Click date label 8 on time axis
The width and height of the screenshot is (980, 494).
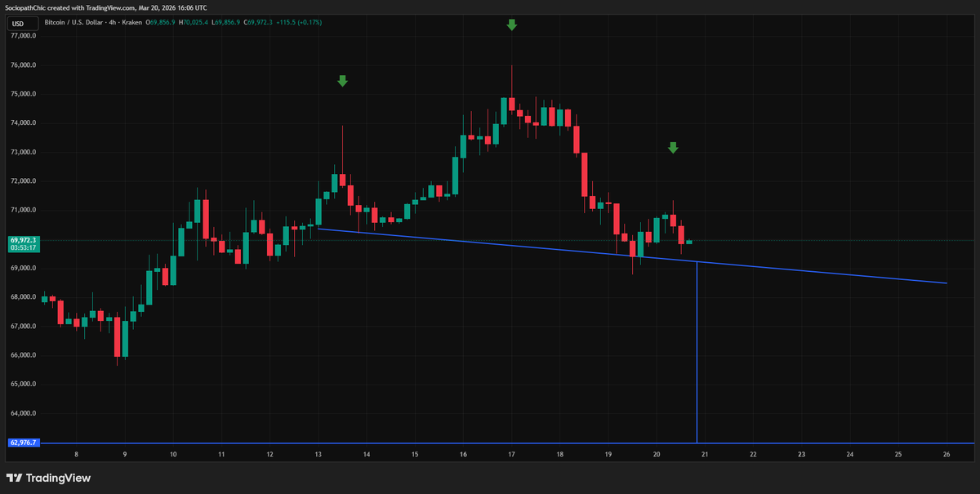click(76, 454)
